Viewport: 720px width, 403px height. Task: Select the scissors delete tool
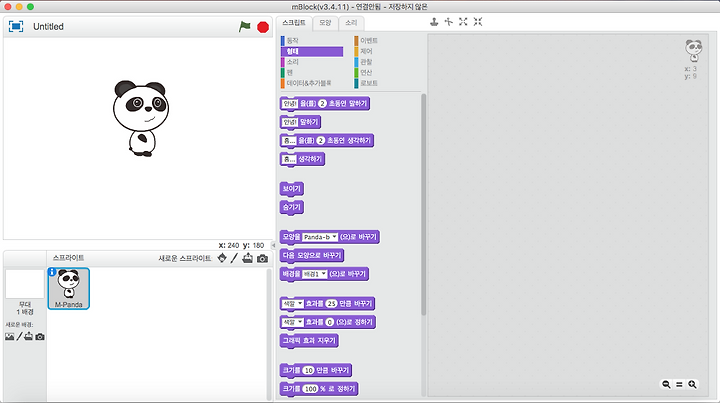pyautogui.click(x=449, y=22)
